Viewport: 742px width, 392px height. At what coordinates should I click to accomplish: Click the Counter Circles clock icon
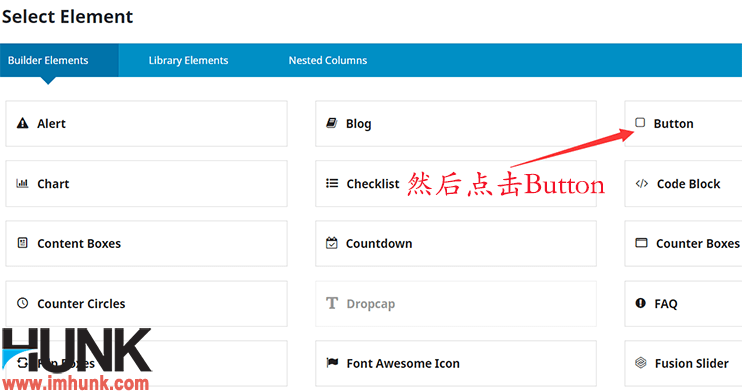pos(22,303)
